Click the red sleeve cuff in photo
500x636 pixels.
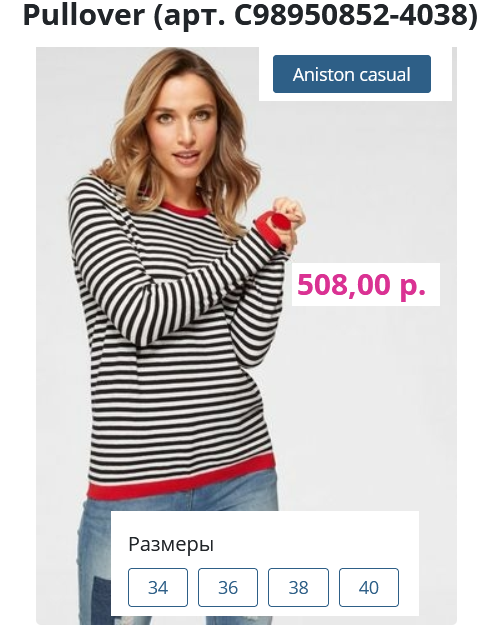[268, 232]
